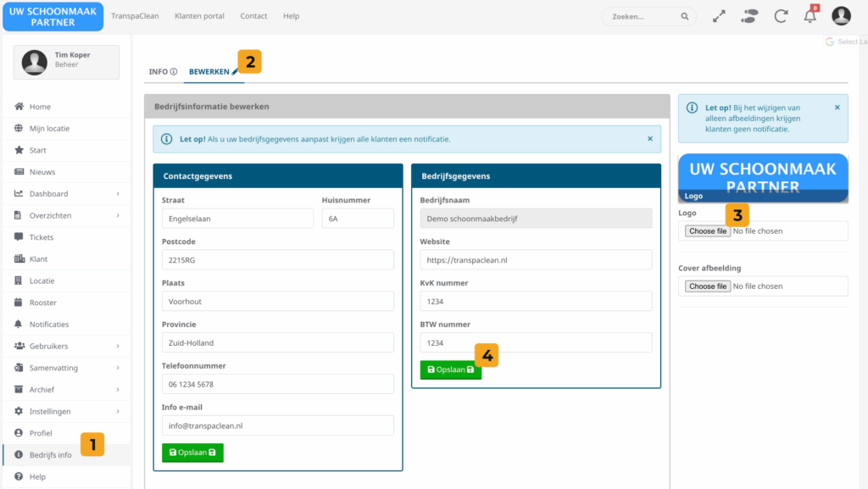Screen dimensions: 868x489
Task: Click the footsteps tour icon
Action: [749, 16]
